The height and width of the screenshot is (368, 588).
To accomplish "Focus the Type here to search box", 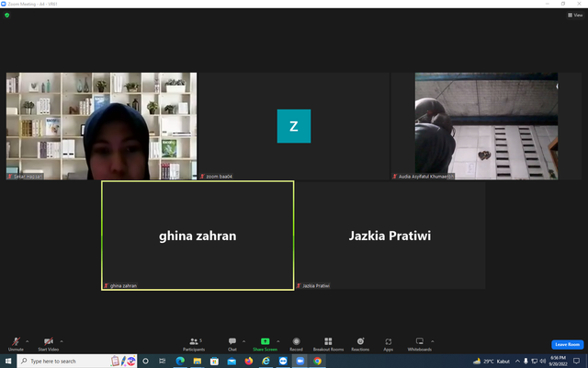I will (x=77, y=361).
